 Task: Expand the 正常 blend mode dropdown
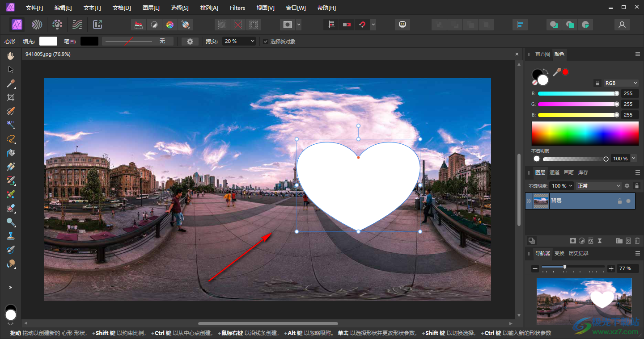[x=599, y=186]
